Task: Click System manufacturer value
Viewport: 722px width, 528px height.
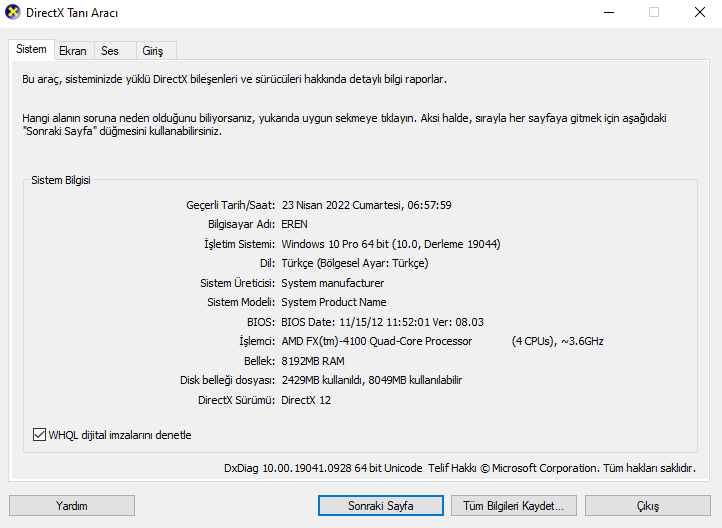Action: coord(332,283)
